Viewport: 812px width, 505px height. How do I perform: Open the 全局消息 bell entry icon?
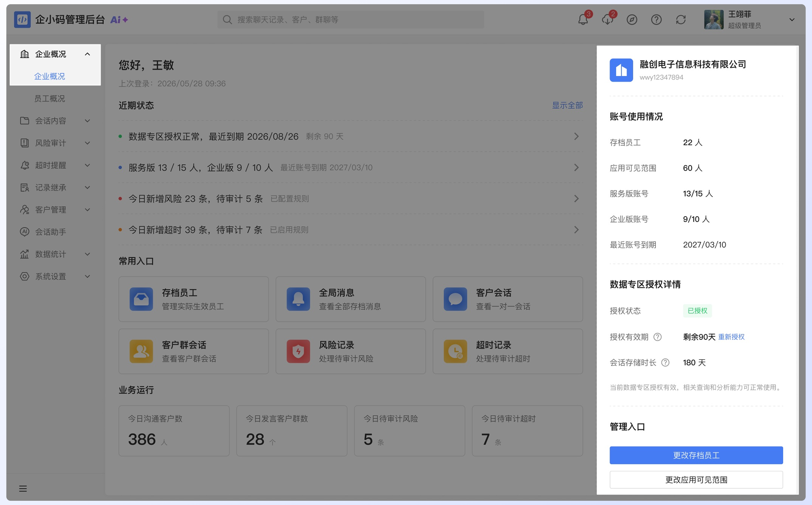pyautogui.click(x=298, y=299)
